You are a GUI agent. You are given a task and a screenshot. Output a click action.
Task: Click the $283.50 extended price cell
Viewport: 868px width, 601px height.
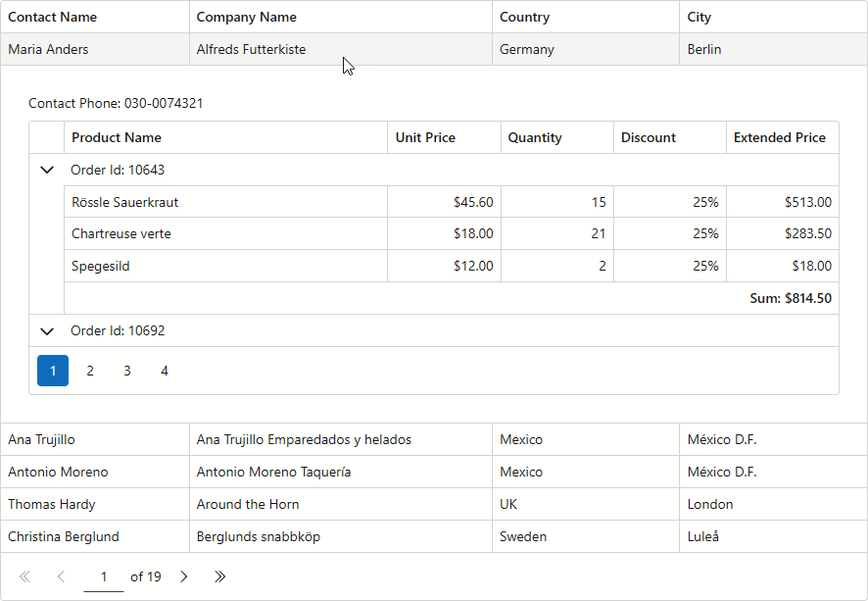[782, 233]
